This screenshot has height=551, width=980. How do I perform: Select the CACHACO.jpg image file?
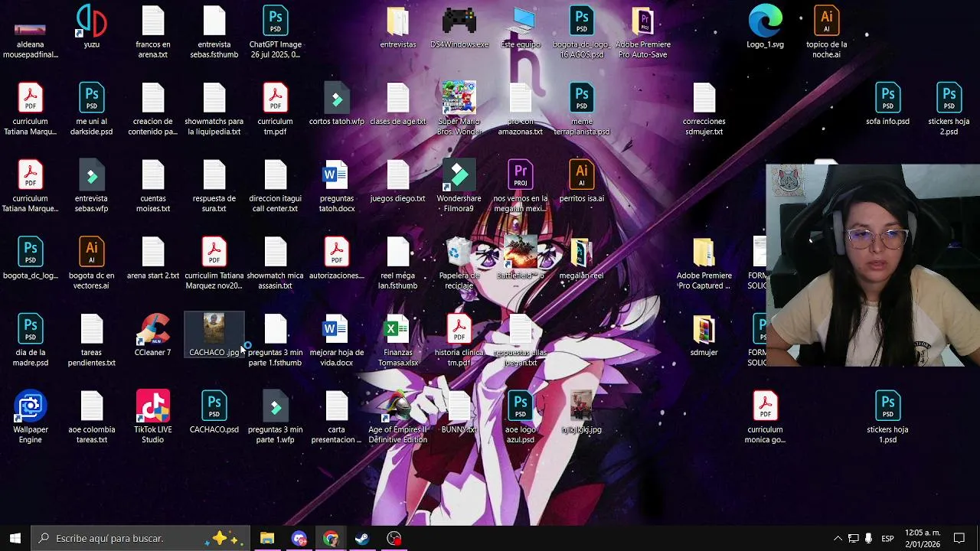214,335
